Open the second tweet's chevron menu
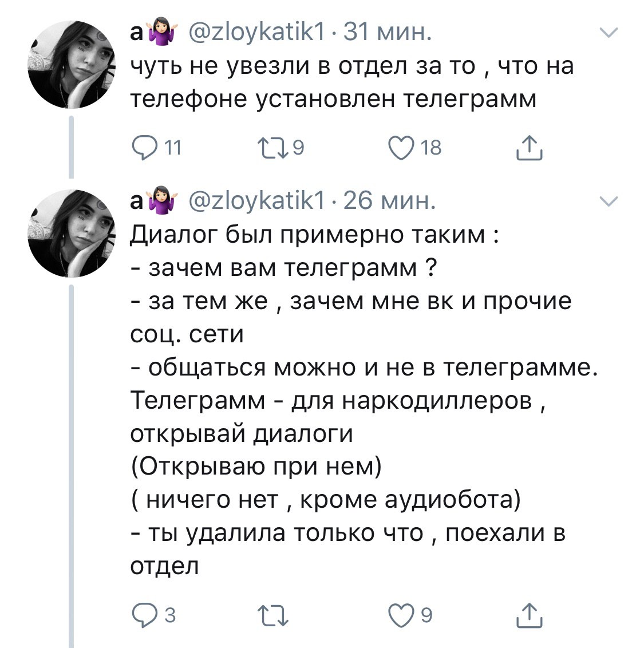The image size is (644, 648). click(x=611, y=201)
